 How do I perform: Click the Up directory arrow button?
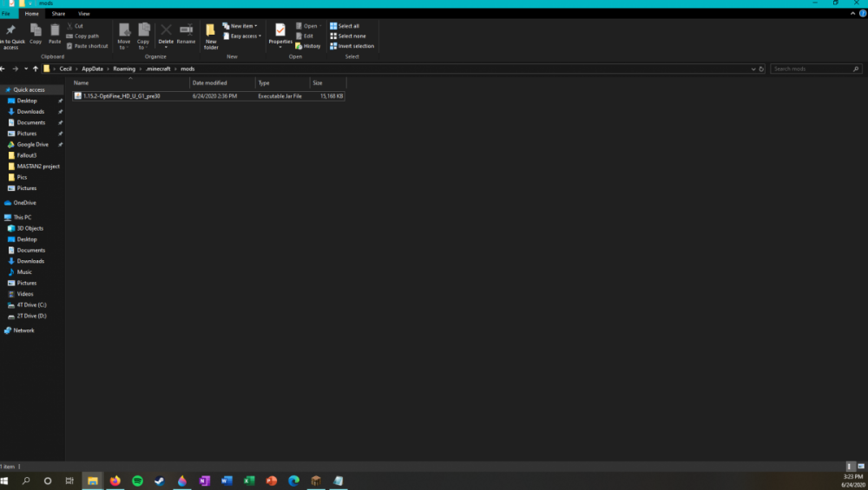tap(36, 69)
